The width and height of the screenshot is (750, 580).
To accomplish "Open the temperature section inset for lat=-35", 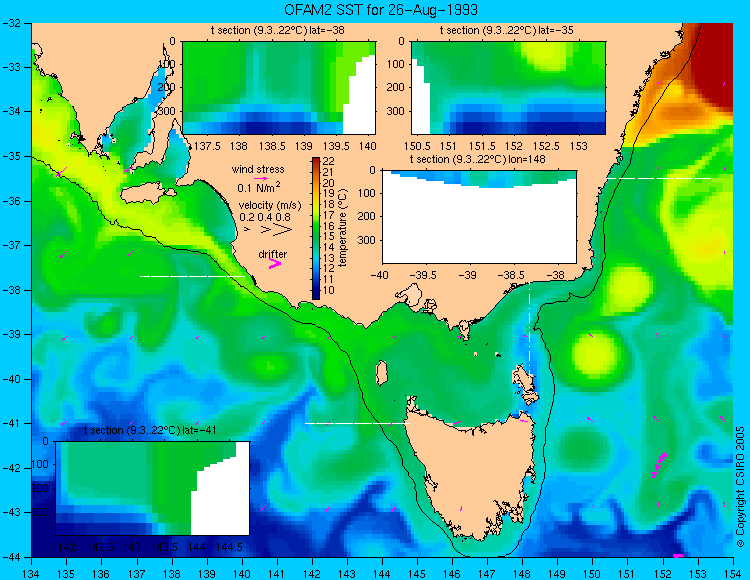I will tap(508, 88).
